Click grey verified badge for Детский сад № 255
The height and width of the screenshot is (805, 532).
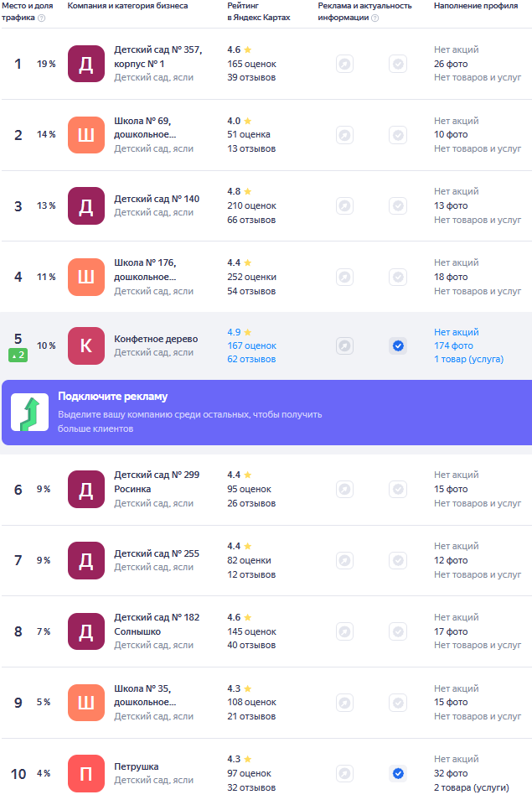click(398, 560)
